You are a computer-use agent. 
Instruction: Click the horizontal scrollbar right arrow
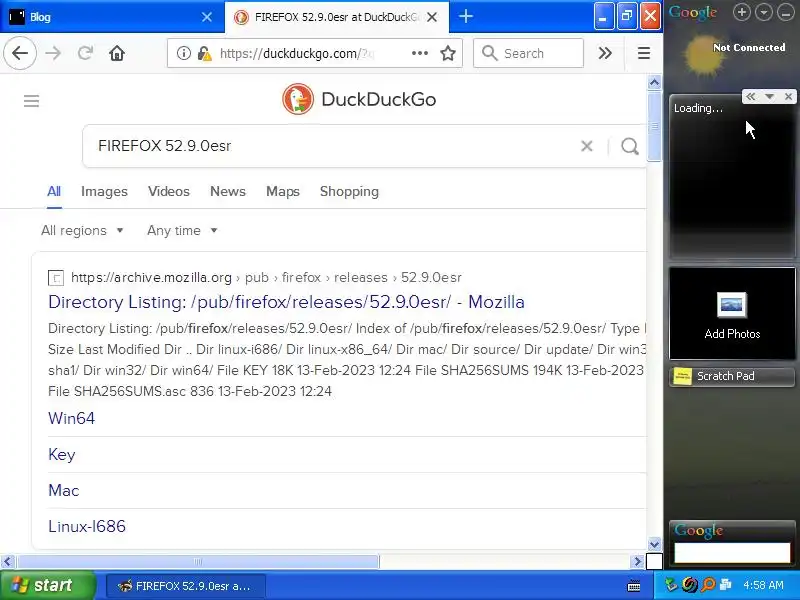point(636,562)
